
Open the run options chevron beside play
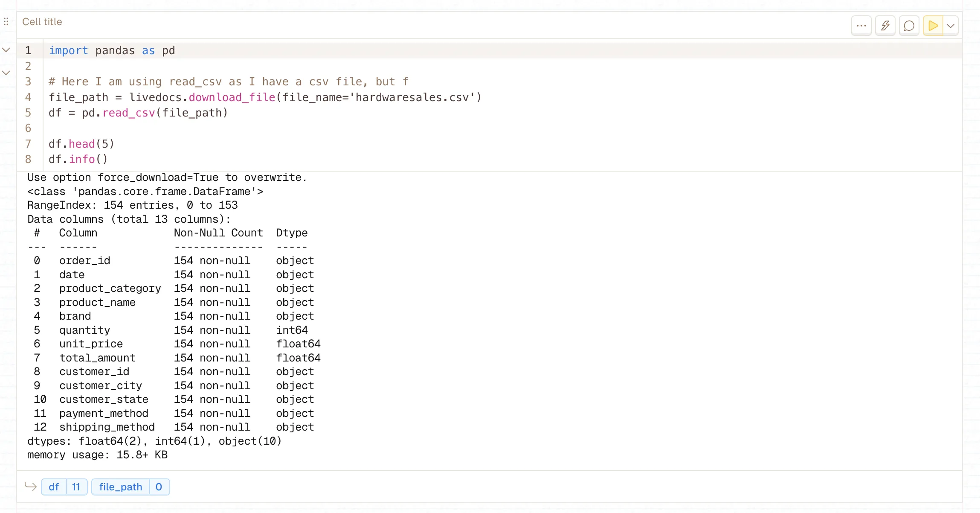(x=950, y=25)
